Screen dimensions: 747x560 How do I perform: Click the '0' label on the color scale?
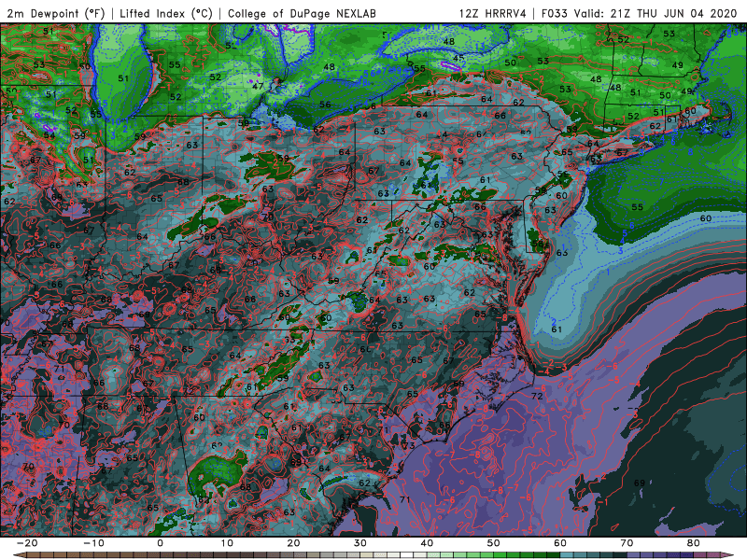click(x=160, y=543)
